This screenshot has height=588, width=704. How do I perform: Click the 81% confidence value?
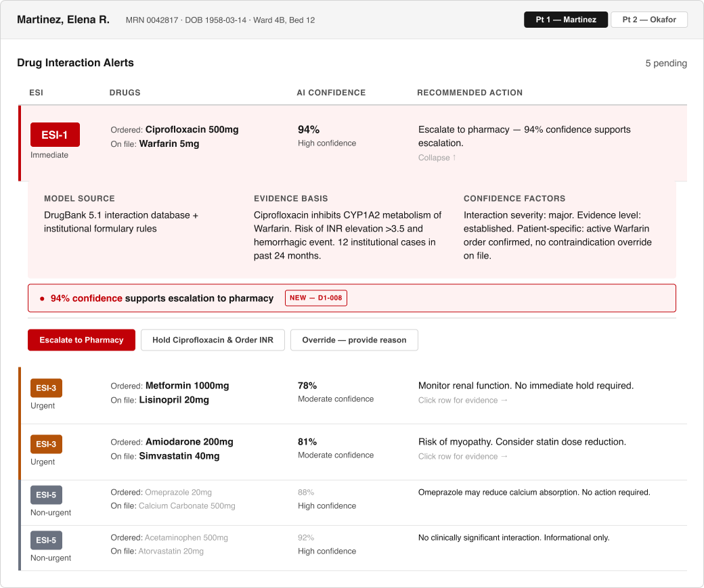click(x=307, y=442)
